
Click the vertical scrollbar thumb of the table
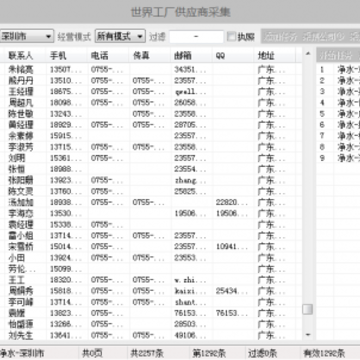tap(308, 309)
